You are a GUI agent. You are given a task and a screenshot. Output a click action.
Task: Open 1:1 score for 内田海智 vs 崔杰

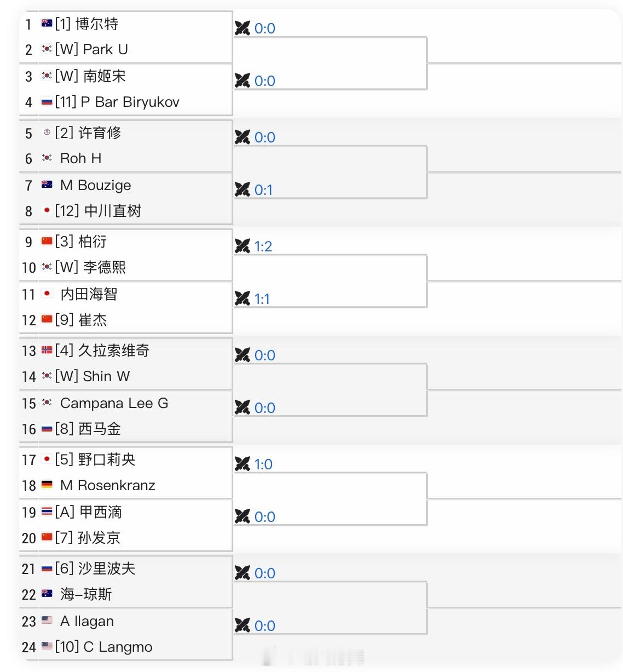click(x=262, y=299)
